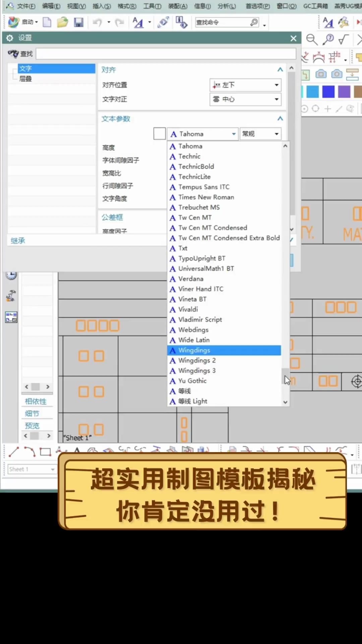Click the New file icon
The height and width of the screenshot is (644, 362).
pyautogui.click(x=47, y=22)
